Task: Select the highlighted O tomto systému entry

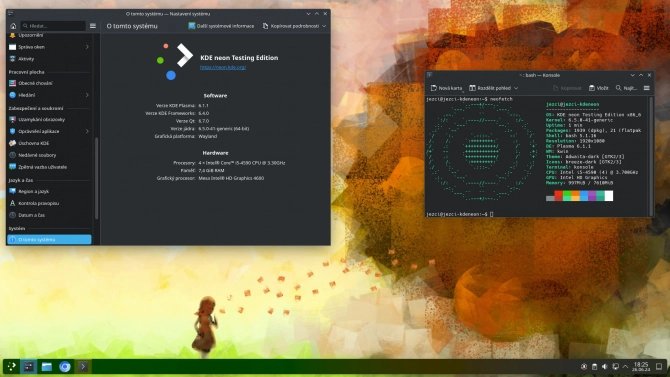Action: [49, 240]
